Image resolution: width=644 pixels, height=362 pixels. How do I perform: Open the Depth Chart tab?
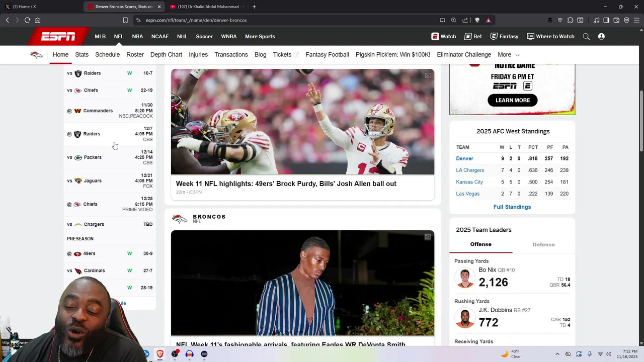coord(166,55)
